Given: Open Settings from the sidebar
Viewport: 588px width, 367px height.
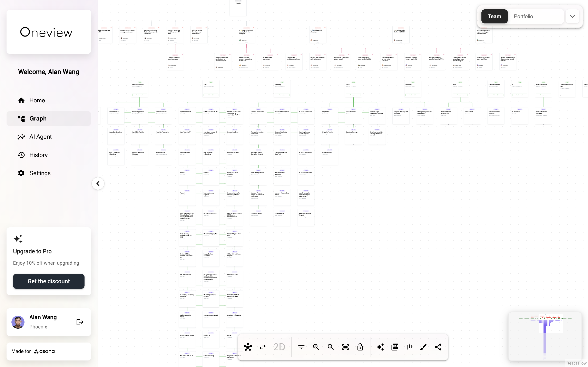Looking at the screenshot, I should [39, 173].
